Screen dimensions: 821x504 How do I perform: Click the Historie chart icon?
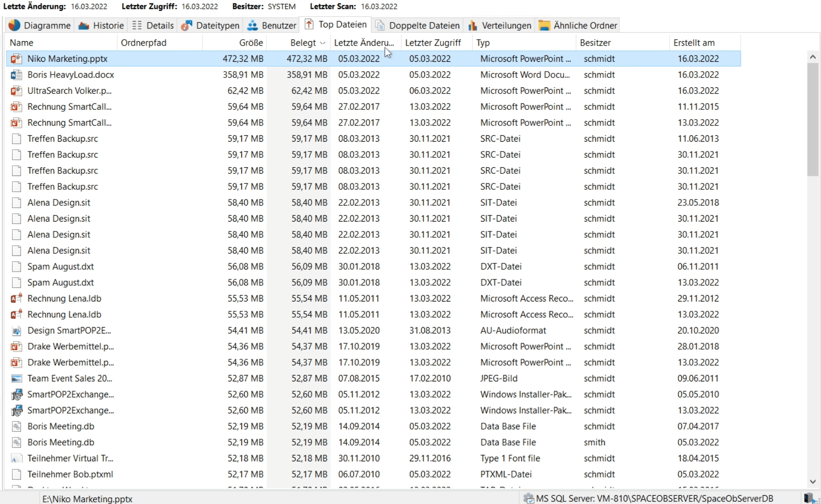tap(84, 25)
